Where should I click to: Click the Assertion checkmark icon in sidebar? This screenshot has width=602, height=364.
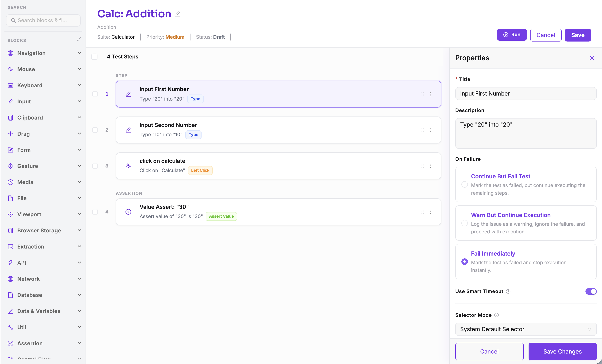coord(10,343)
